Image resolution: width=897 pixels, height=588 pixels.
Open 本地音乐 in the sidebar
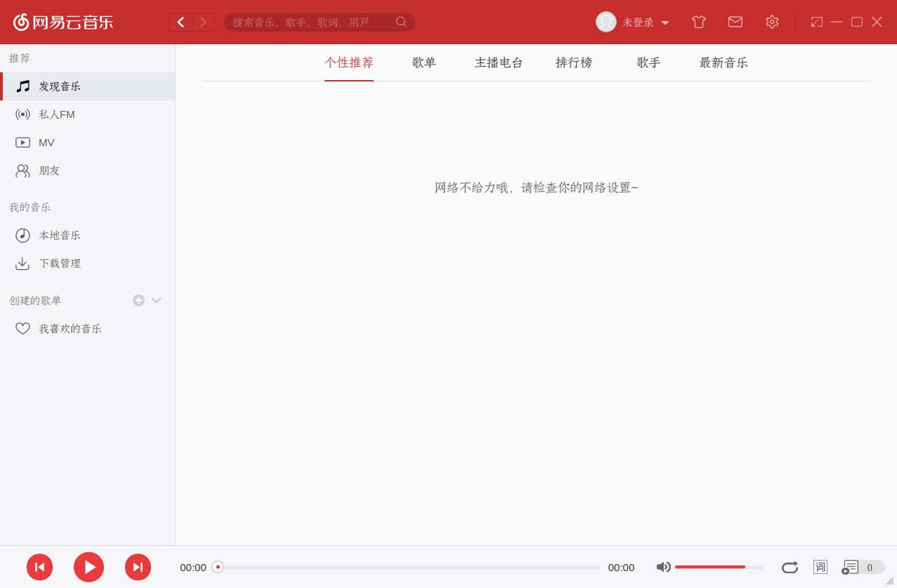click(x=88, y=235)
